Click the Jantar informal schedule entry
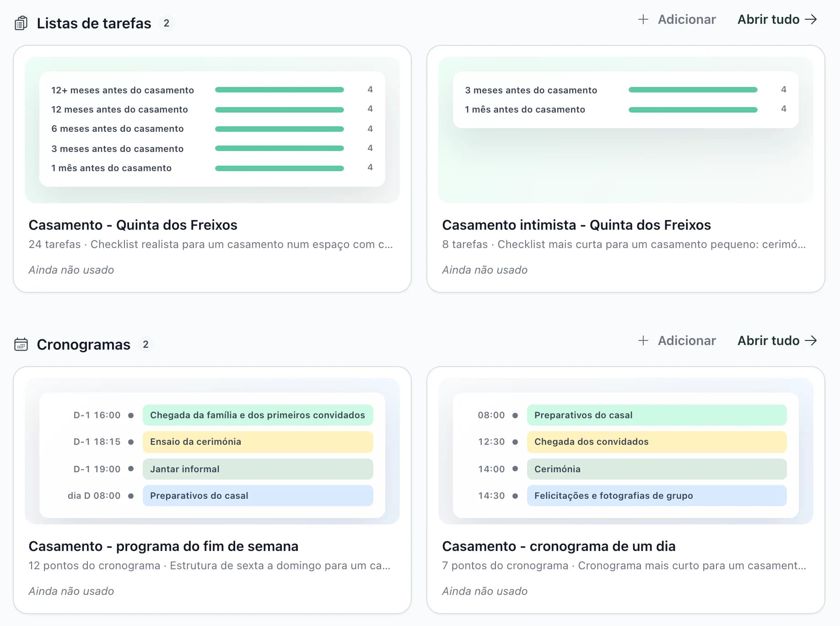Viewport: 840px width, 626px height. click(258, 469)
